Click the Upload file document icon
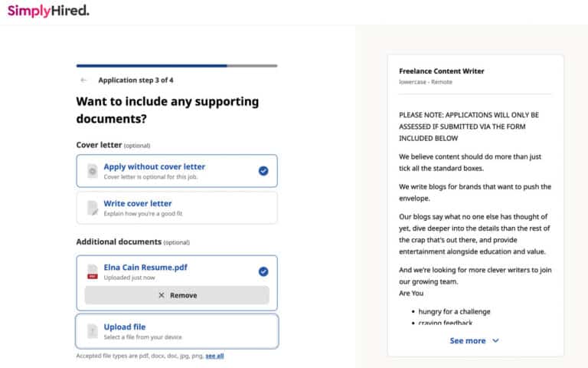This screenshot has height=368, width=588. pyautogui.click(x=92, y=331)
